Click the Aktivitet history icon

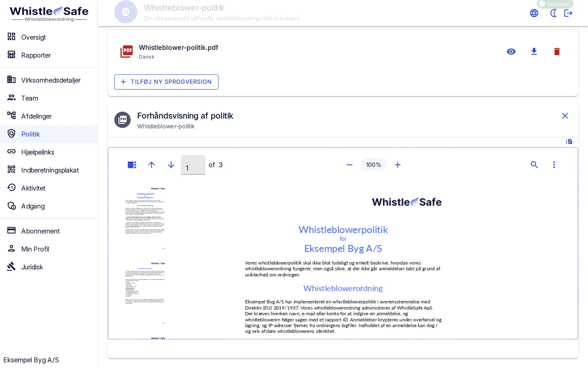[x=11, y=187]
